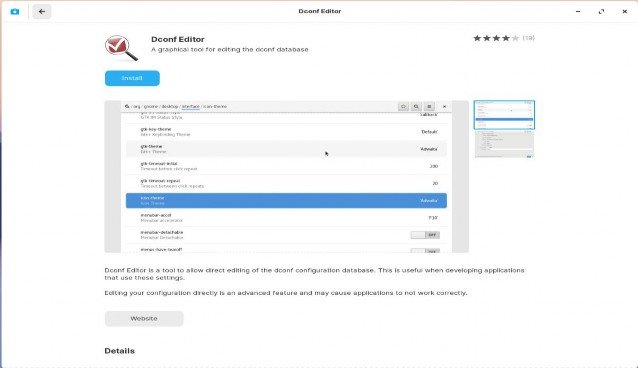Maximize the store window
This screenshot has width=638, height=368.
click(x=601, y=11)
